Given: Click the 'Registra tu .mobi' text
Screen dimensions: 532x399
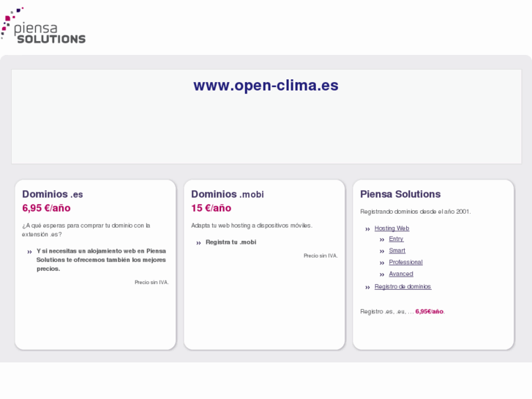Looking at the screenshot, I should tap(231, 242).
